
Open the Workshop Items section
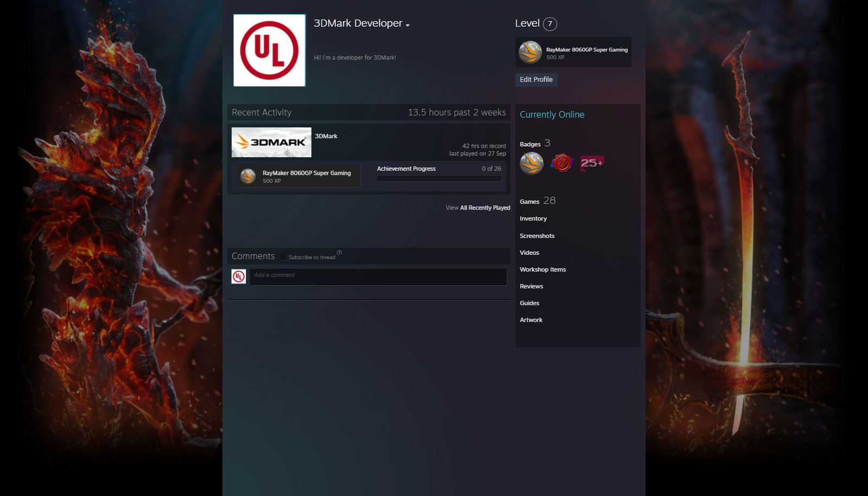pyautogui.click(x=542, y=269)
